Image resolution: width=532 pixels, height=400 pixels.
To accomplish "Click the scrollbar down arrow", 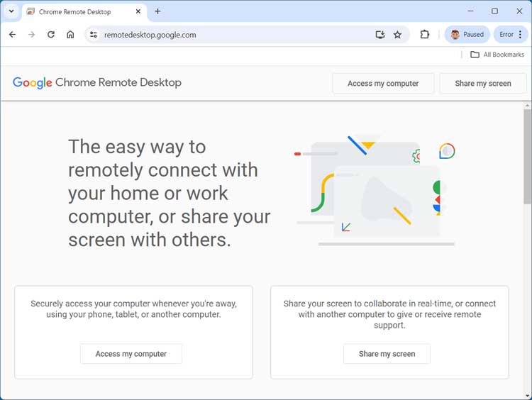I will click(x=527, y=396).
